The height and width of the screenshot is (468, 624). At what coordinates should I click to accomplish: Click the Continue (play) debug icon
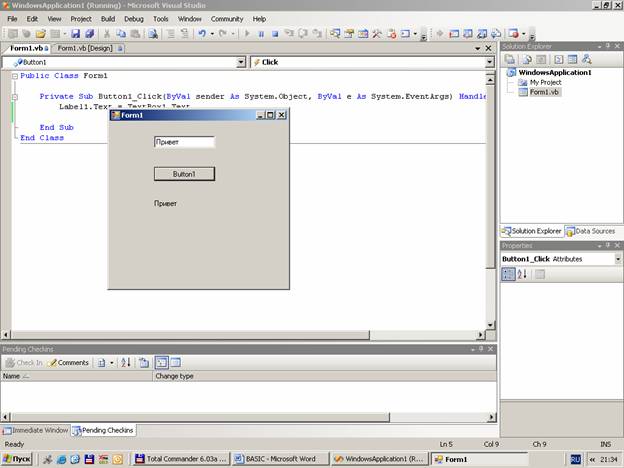pos(247,34)
